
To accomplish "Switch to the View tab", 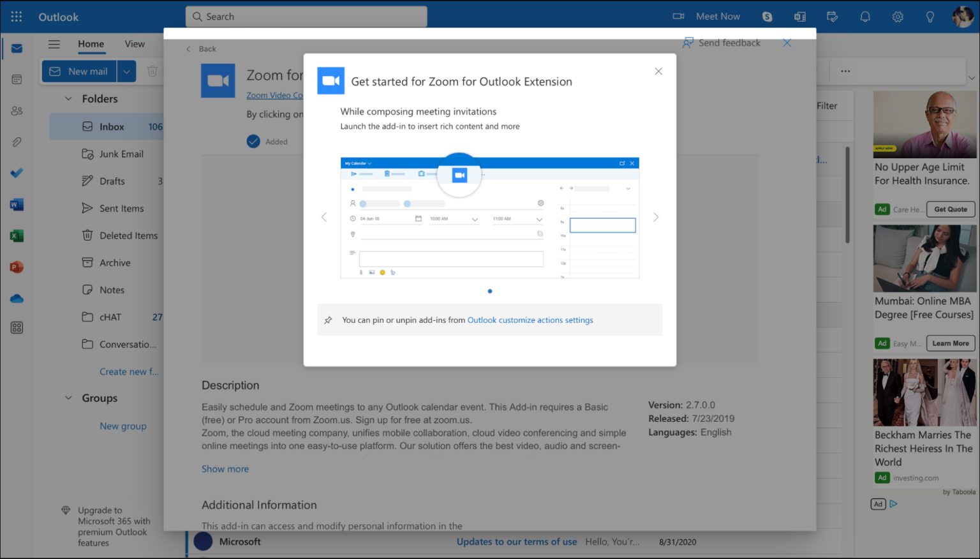I will click(134, 44).
